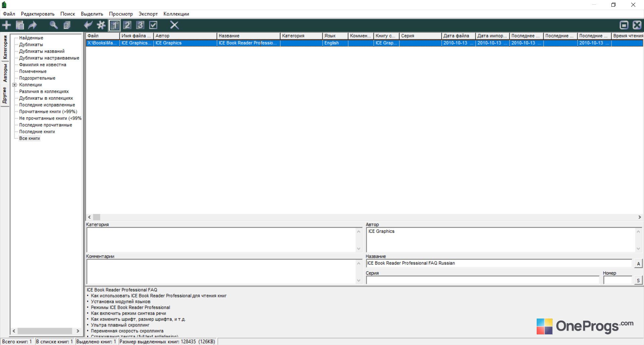Click into the Название text field
Screen dimensions: 644x345
pos(499,263)
